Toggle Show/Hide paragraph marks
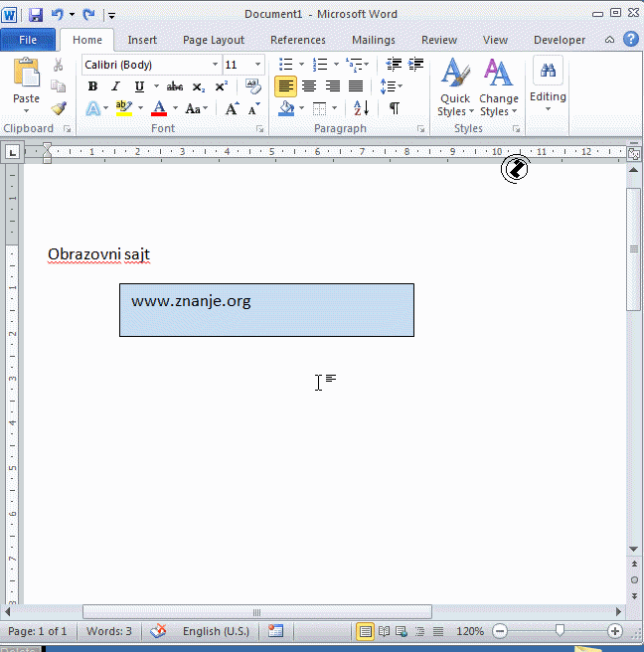 pyautogui.click(x=395, y=108)
